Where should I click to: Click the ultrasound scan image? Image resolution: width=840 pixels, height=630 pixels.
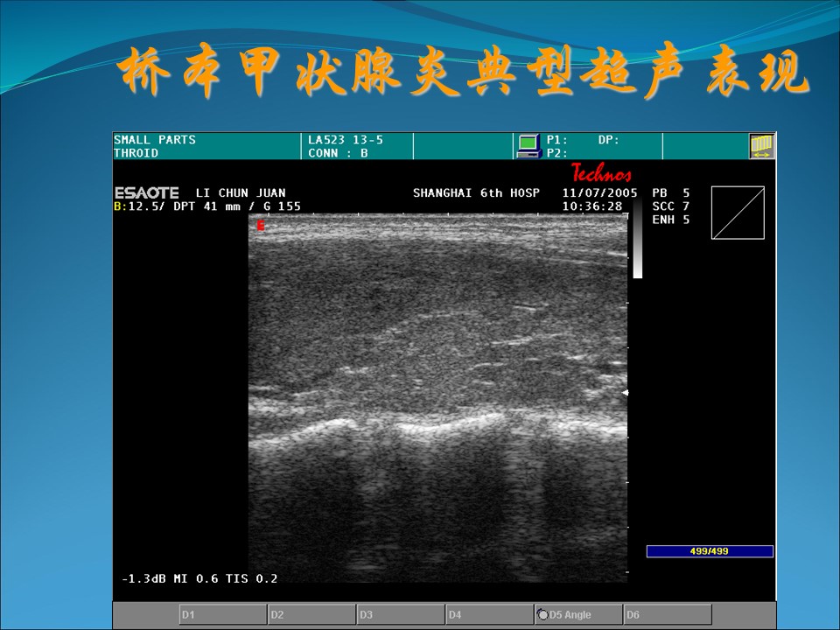pyautogui.click(x=437, y=398)
